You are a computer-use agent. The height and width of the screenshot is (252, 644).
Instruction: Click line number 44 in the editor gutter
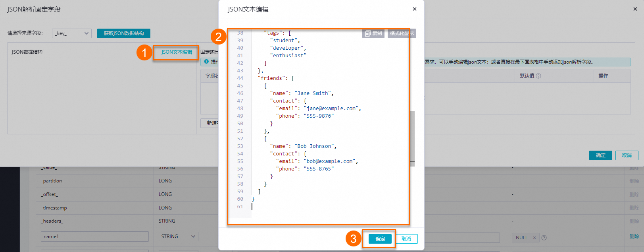240,78
